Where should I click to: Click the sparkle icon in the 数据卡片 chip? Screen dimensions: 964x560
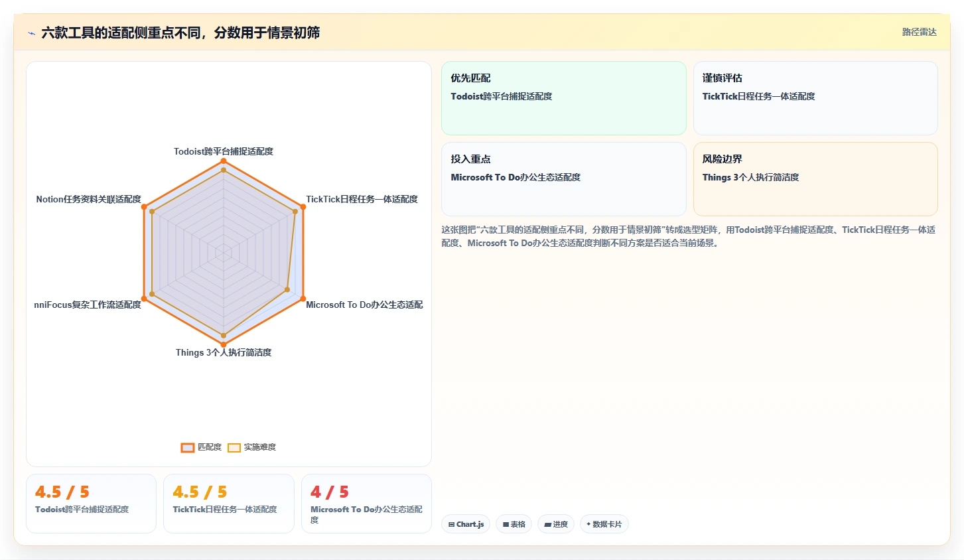click(x=588, y=524)
